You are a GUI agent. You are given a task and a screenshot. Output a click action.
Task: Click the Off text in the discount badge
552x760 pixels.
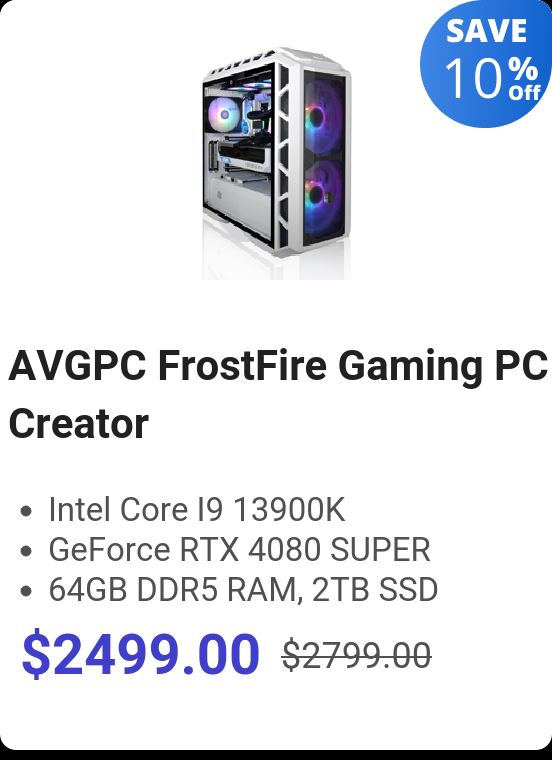524,92
